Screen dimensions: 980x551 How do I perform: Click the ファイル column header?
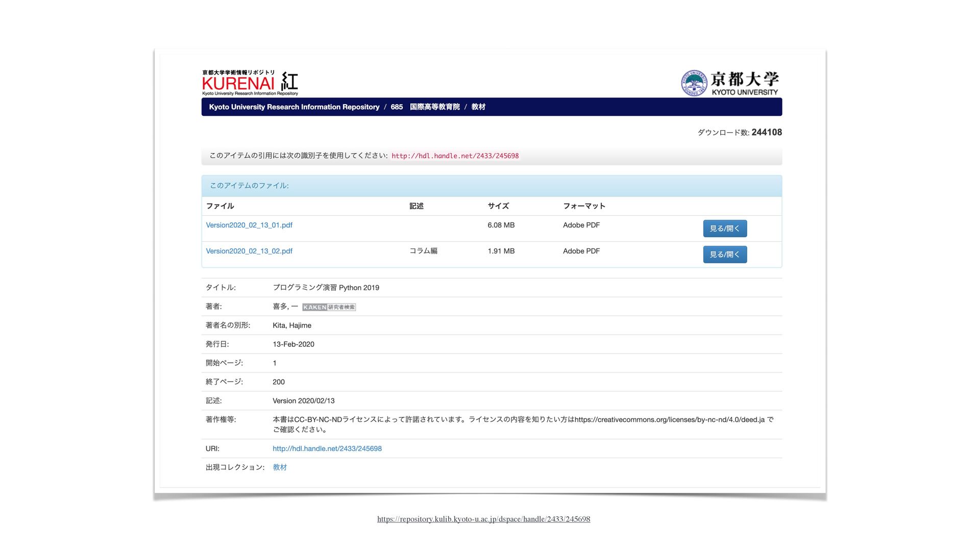220,206
